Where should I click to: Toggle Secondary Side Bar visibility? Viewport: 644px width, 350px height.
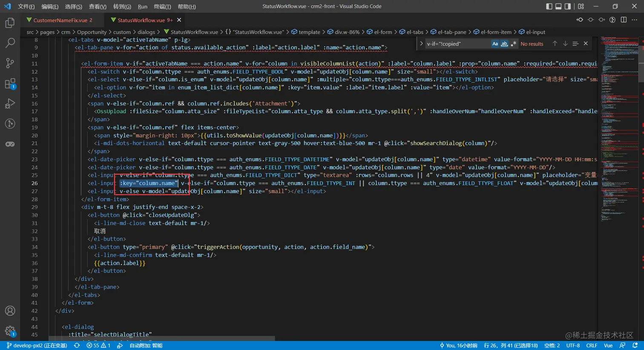tap(568, 6)
